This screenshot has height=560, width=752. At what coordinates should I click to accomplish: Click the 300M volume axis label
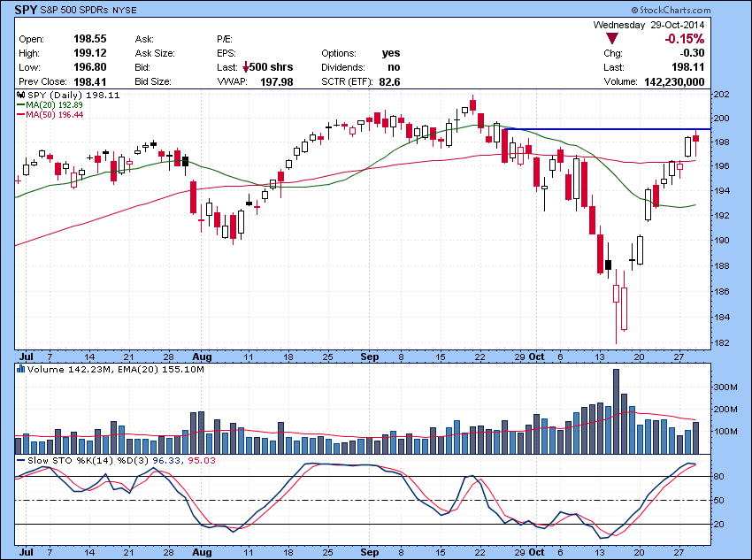(x=725, y=387)
